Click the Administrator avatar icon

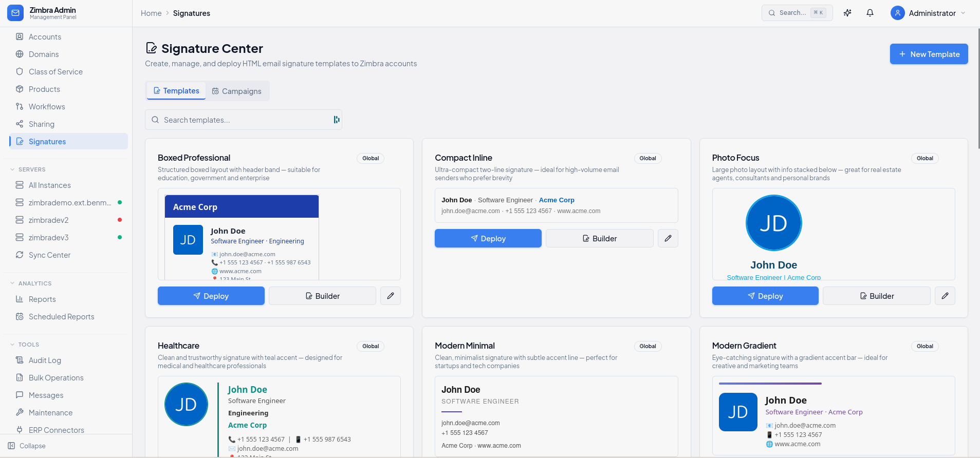[x=898, y=13]
